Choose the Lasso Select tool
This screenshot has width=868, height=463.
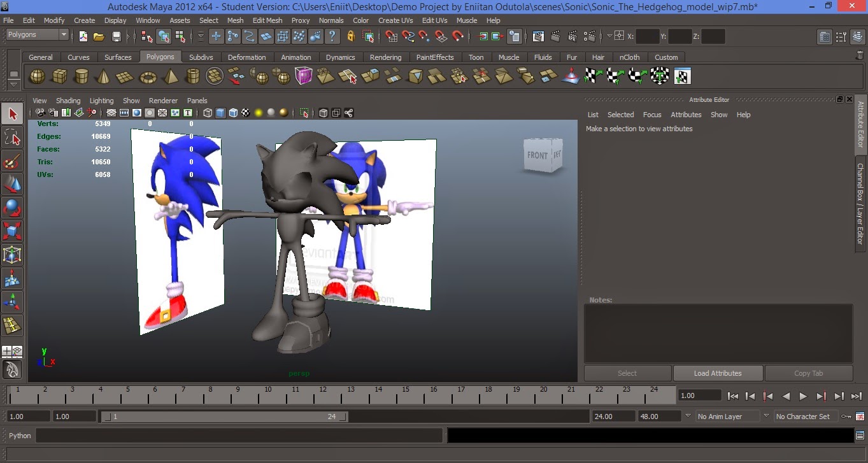[x=12, y=138]
